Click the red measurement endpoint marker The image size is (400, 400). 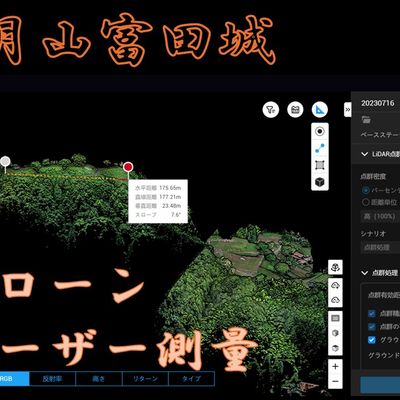point(128,167)
